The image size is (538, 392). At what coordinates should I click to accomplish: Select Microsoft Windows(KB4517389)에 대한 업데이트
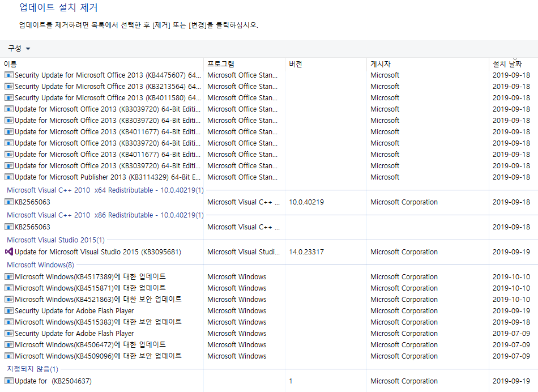tap(90, 276)
